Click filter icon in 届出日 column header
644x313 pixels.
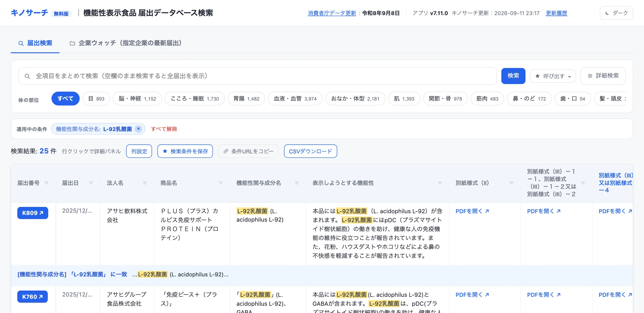point(91,183)
